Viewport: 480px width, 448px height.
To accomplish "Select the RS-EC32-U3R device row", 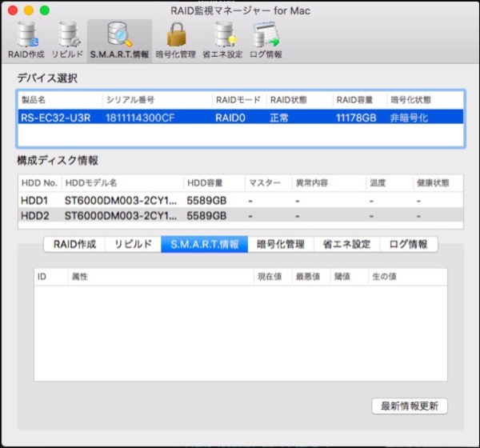I will coord(240,118).
